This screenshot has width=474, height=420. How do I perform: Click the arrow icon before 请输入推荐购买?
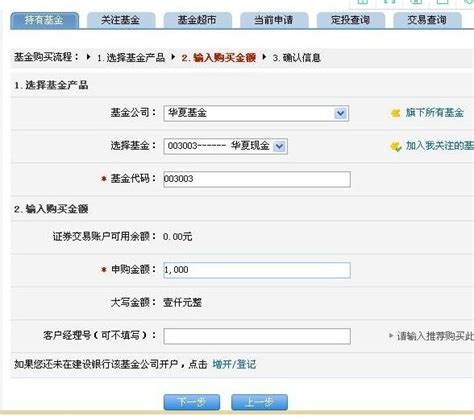click(391, 336)
